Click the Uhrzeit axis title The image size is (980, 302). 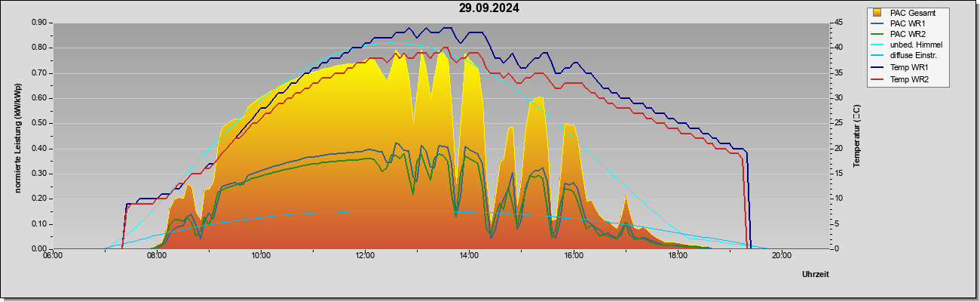click(x=815, y=275)
